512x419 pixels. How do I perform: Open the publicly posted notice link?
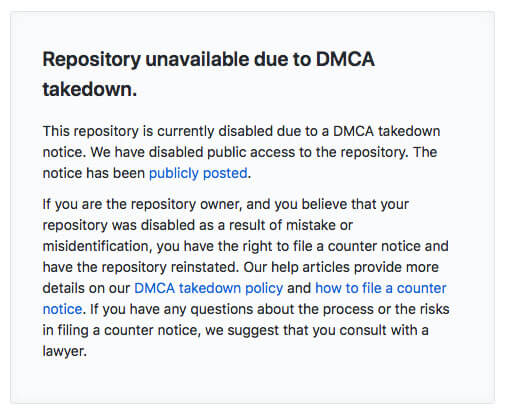198,174
